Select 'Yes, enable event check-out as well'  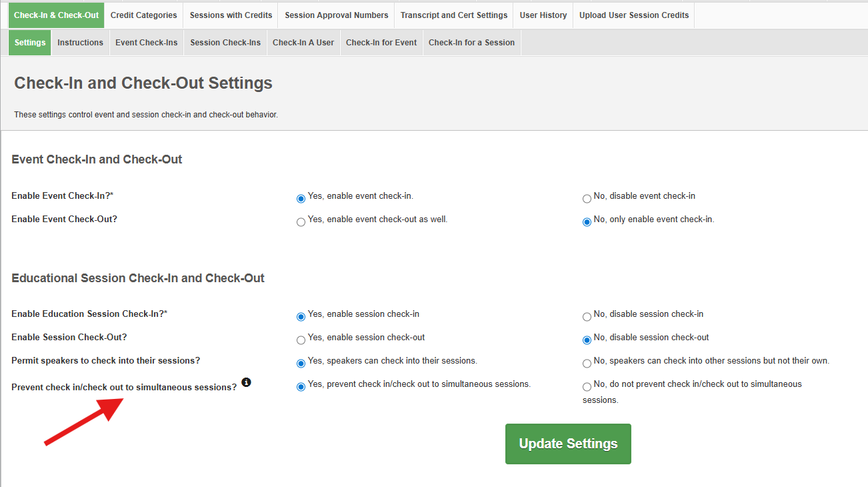(301, 222)
